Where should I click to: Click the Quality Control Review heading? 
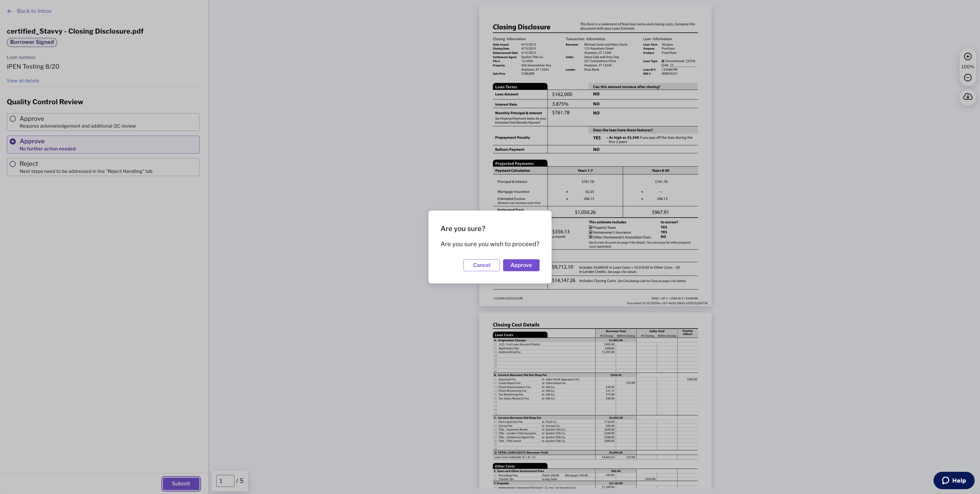[45, 102]
